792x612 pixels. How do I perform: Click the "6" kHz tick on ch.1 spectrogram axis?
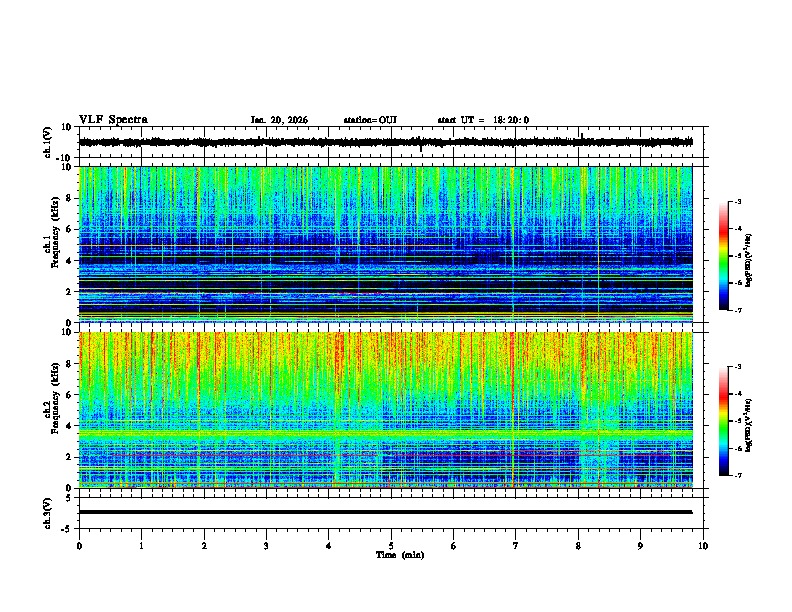coord(69,229)
